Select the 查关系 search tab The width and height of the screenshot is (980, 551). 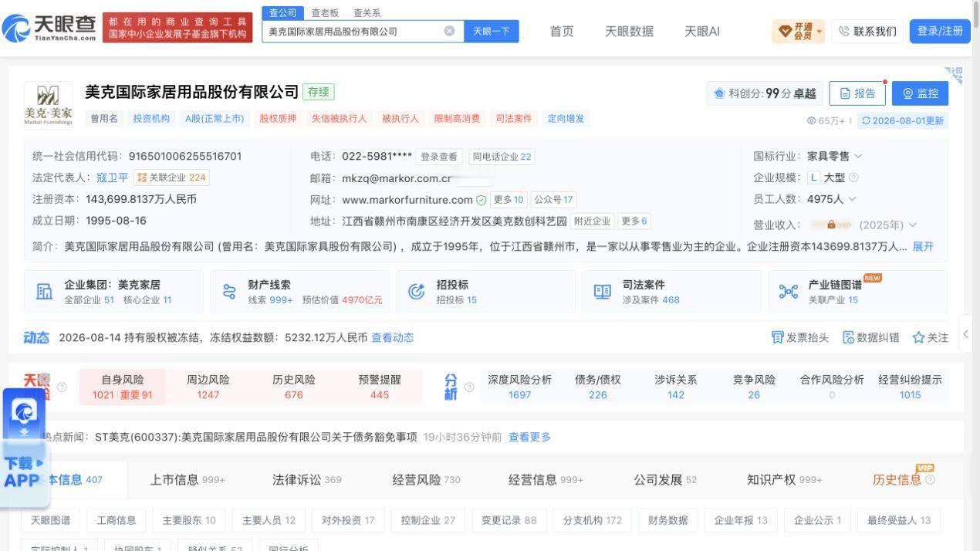367,13
